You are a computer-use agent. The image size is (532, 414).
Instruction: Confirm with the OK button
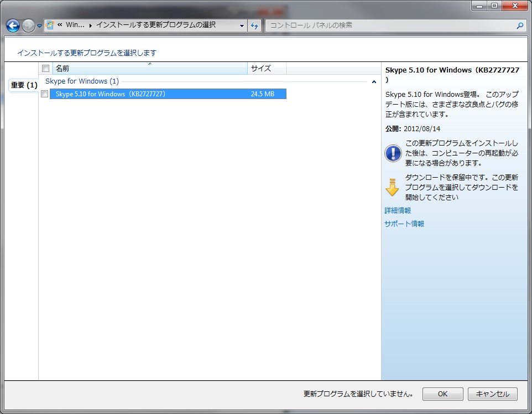[x=442, y=394]
